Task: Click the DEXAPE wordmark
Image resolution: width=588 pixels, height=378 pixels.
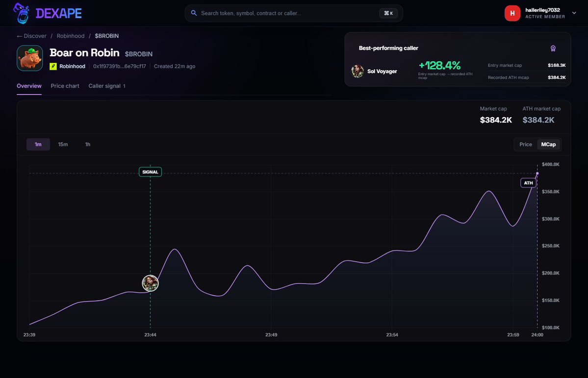Action: [x=59, y=14]
